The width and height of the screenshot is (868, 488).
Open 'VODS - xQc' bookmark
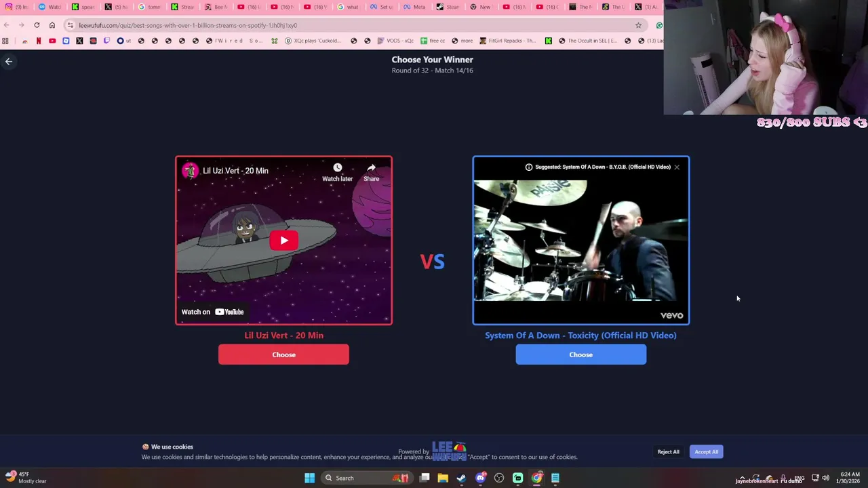click(395, 41)
